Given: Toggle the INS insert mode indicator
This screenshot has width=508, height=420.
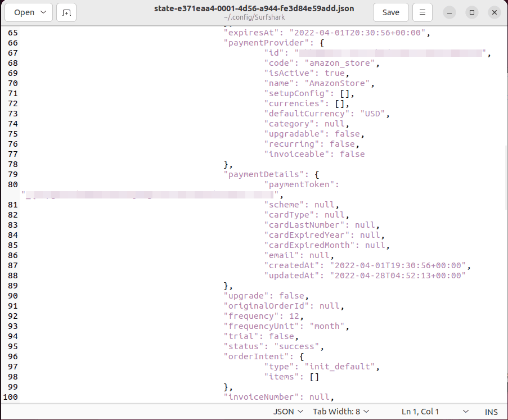Looking at the screenshot, I should 491,412.
